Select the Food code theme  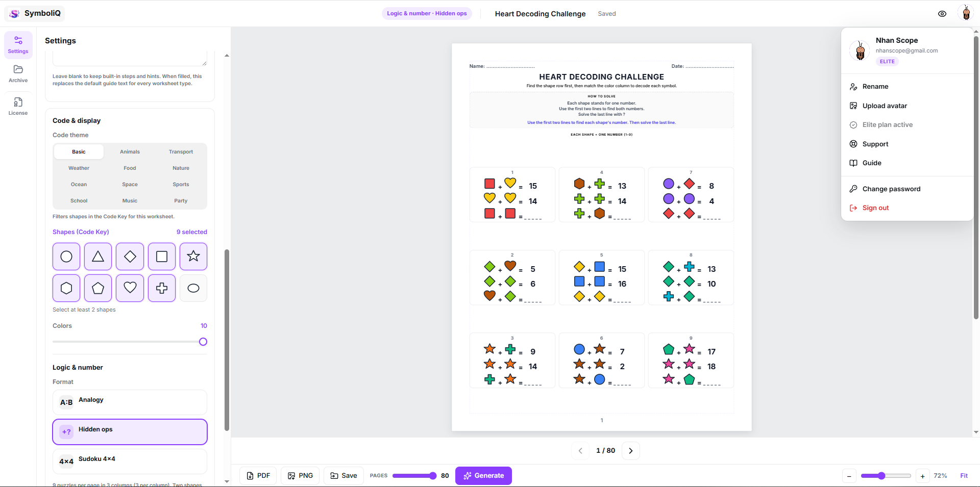(x=130, y=168)
